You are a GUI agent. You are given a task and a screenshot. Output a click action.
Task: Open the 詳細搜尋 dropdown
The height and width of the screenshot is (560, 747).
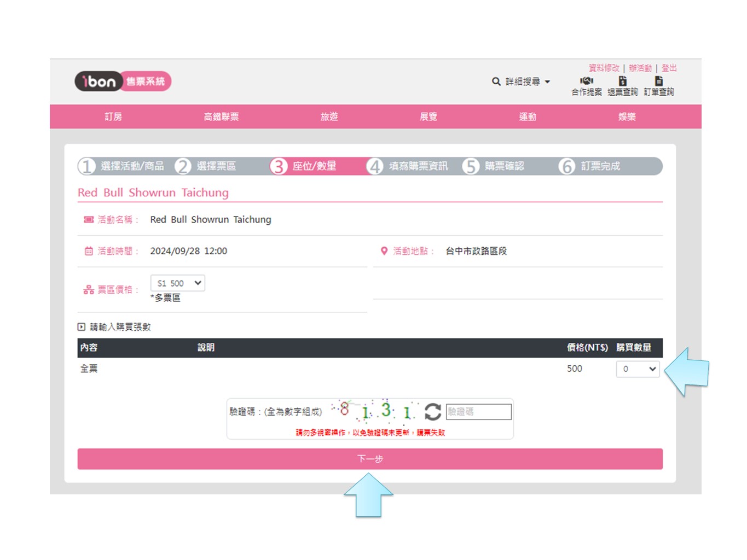[528, 81]
